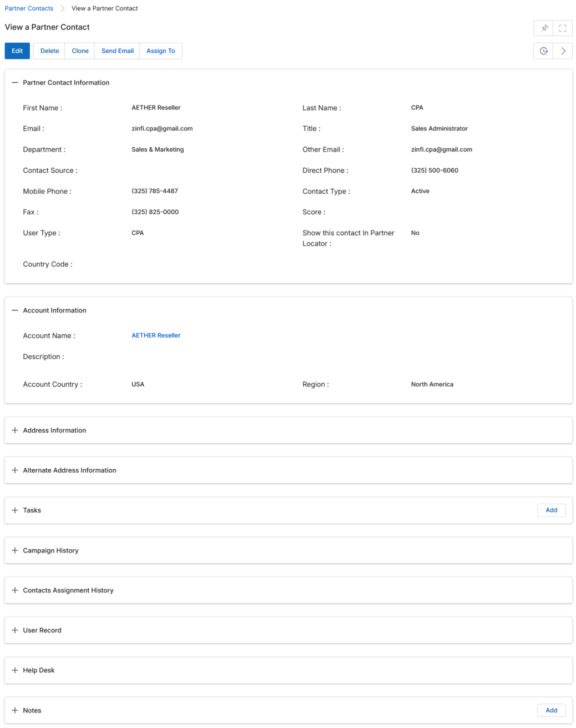Select Sales & Marketing department value
The height and width of the screenshot is (728, 576).
pyautogui.click(x=158, y=149)
